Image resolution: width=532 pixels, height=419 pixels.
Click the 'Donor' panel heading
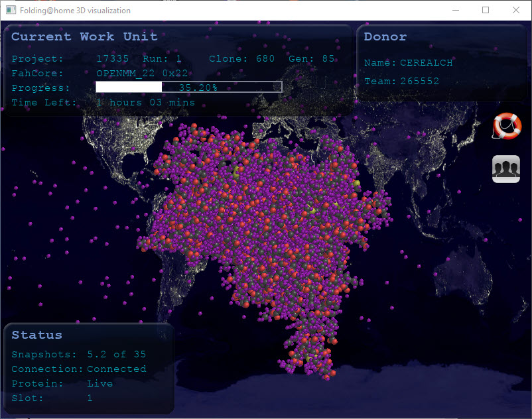point(385,36)
